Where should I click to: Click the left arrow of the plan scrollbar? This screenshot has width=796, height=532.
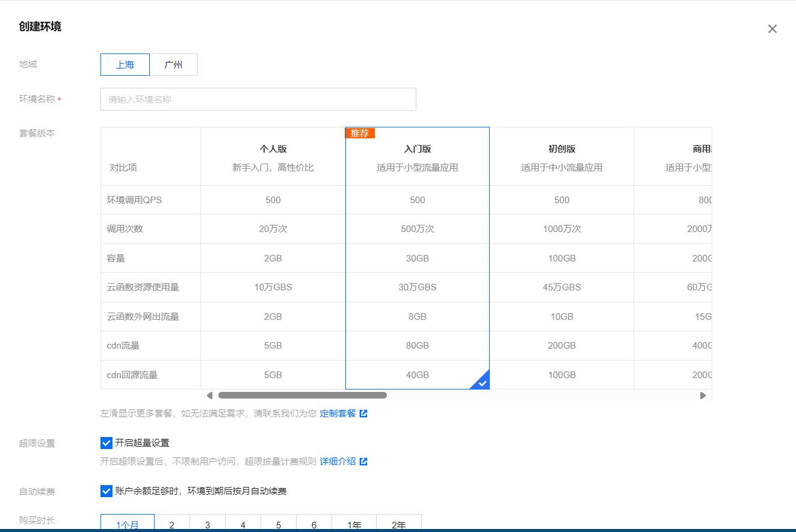click(209, 396)
